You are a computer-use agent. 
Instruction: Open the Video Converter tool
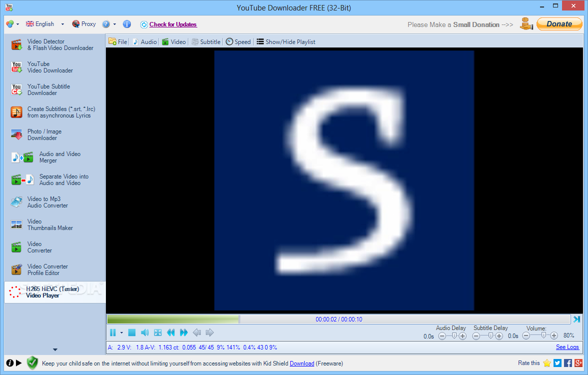[54, 247]
